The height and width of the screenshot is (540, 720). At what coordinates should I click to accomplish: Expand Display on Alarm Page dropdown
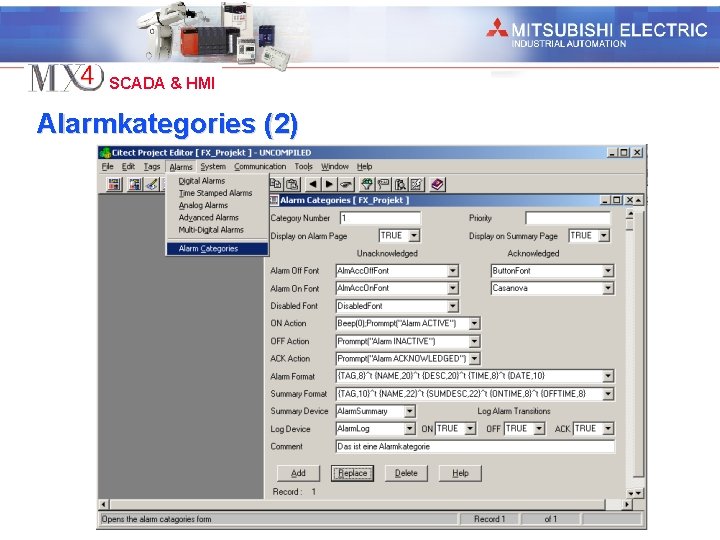[414, 236]
